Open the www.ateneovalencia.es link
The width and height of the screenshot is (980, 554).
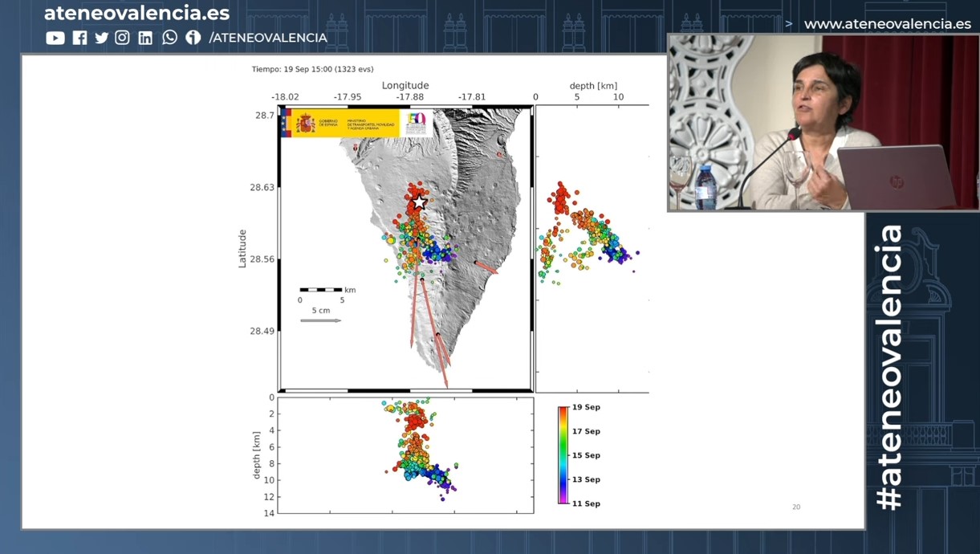[x=887, y=24]
